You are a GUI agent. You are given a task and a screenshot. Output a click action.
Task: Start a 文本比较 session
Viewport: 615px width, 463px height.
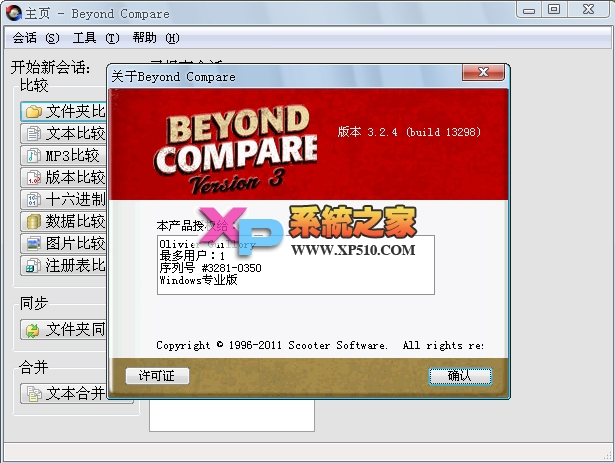[x=64, y=134]
